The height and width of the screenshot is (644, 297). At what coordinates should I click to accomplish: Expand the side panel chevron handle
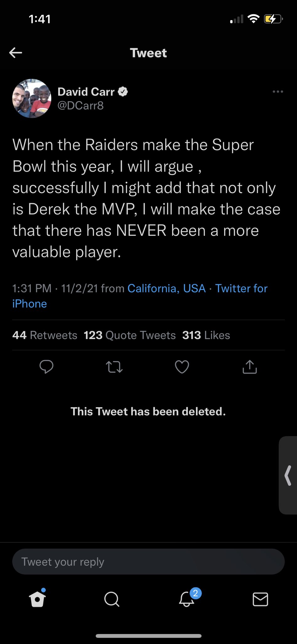coord(288,475)
